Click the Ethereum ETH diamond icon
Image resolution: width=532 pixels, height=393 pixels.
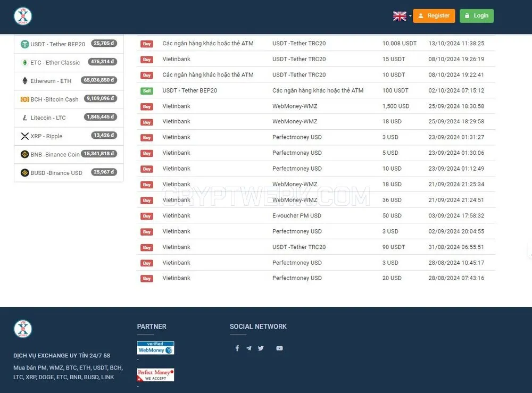(25, 81)
